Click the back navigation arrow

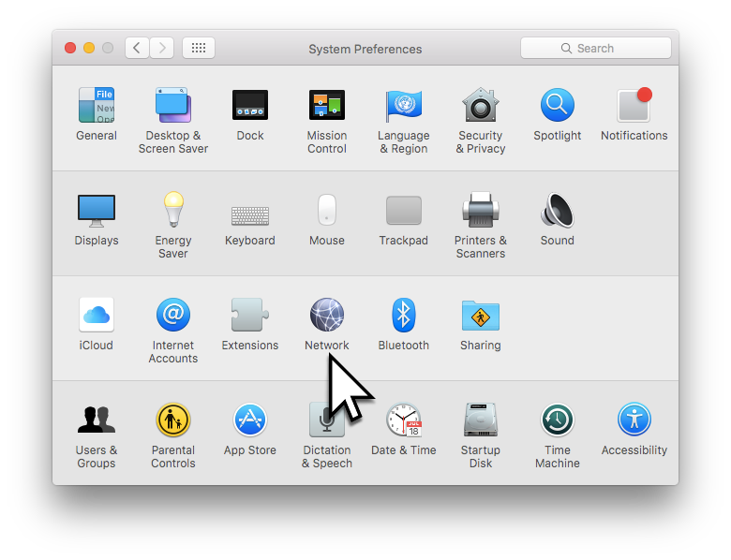pyautogui.click(x=137, y=48)
